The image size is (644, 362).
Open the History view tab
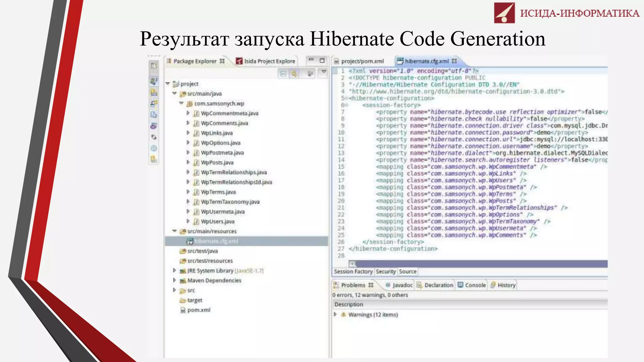pyautogui.click(x=503, y=285)
